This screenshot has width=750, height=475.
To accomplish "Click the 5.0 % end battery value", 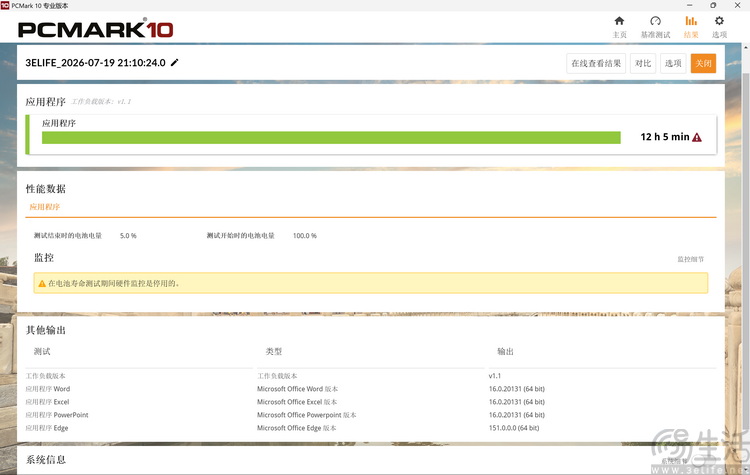I will (128, 236).
